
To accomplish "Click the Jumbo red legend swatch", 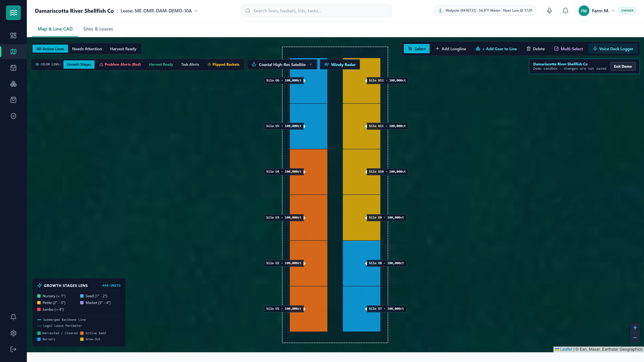I will (39, 310).
